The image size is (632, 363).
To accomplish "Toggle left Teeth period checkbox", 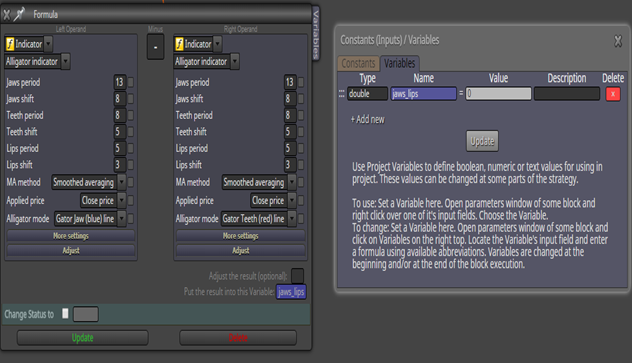I will [x=130, y=116].
